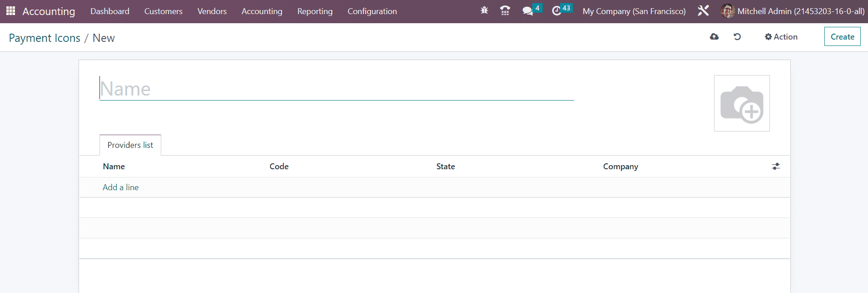Open the Vendors menu
Viewport: 868px width, 293px height.
point(212,11)
